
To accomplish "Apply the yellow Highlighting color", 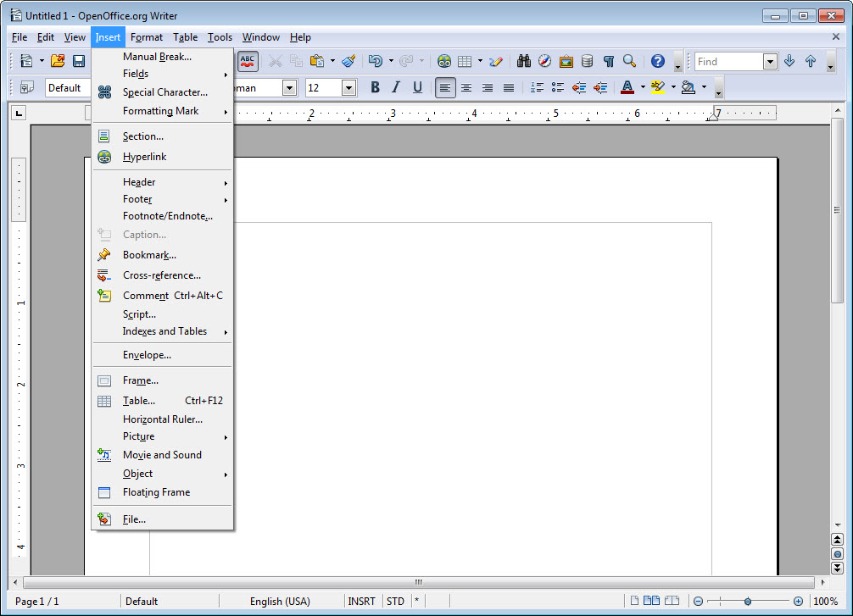I will pyautogui.click(x=658, y=87).
